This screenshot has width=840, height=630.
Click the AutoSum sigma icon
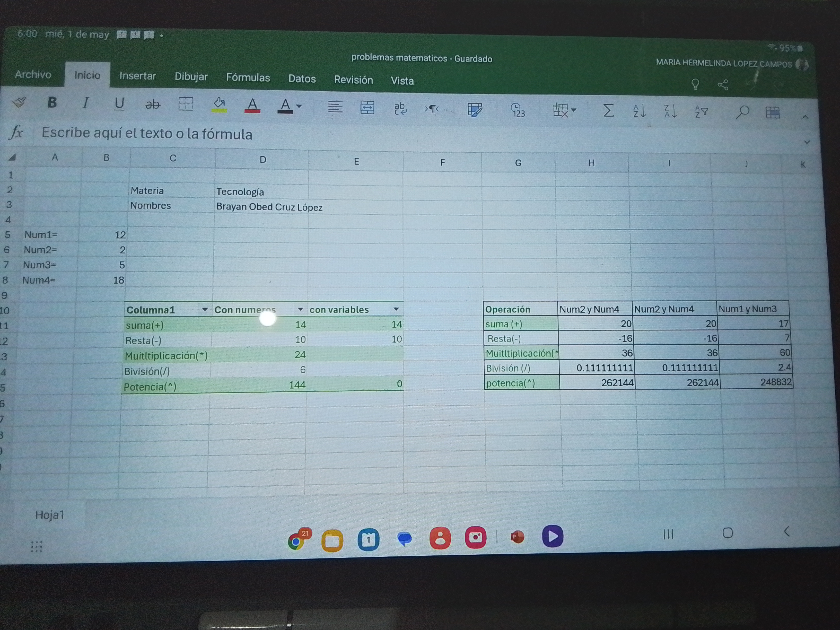(x=608, y=110)
